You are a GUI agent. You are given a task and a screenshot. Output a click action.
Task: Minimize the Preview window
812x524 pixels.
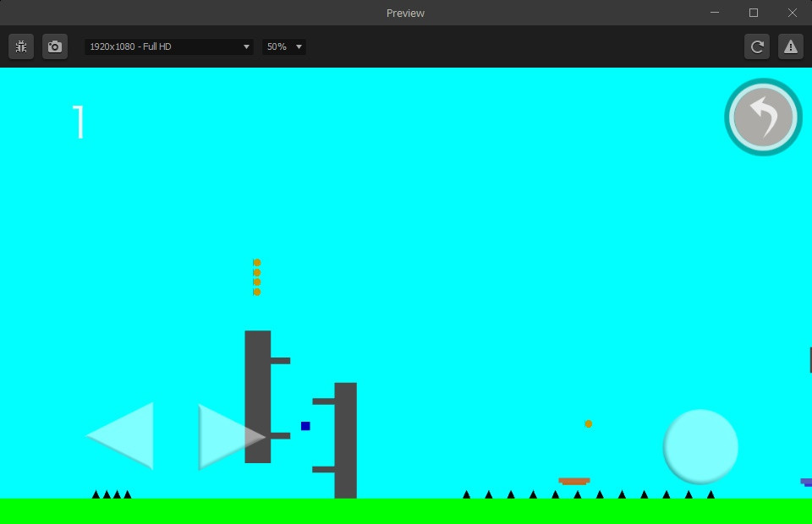pos(715,13)
